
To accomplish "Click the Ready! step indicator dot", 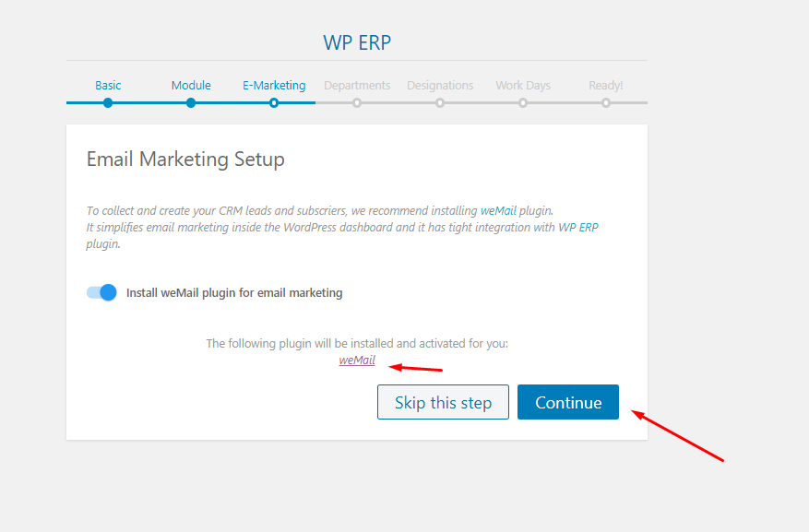I will [606, 103].
